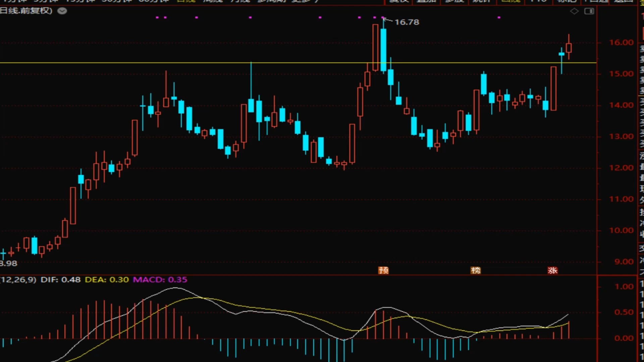Click the orange 榜 marker under the chart
Image resolution: width=644 pixels, height=362 pixels.
coord(476,270)
